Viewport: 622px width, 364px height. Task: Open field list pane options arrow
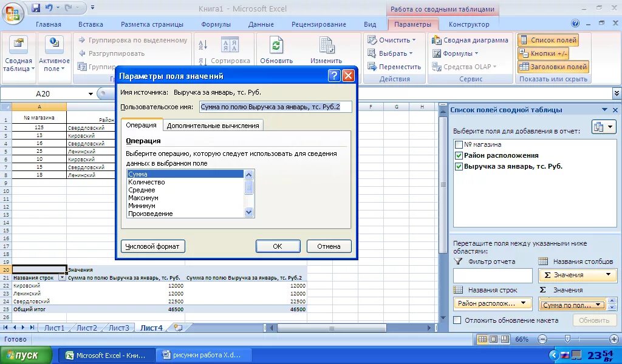(x=604, y=110)
